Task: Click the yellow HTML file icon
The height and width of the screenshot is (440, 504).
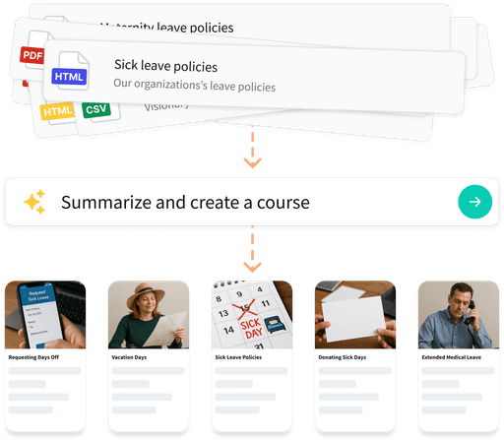Action: click(x=57, y=112)
